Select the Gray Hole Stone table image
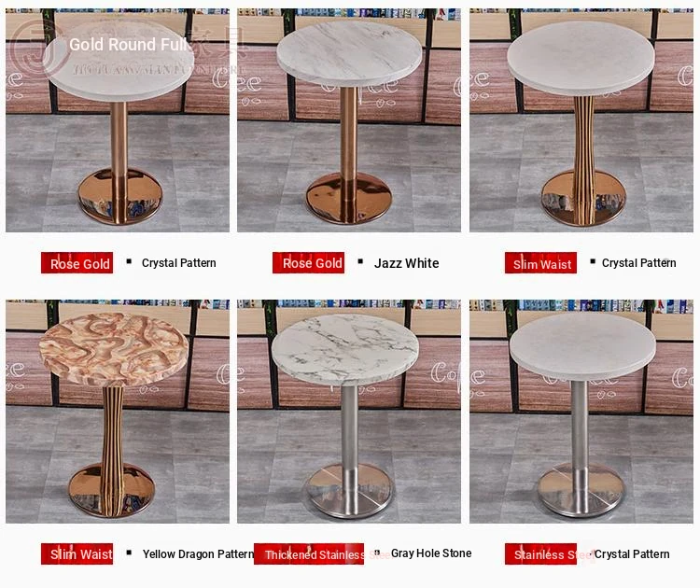700x588 pixels. point(349,412)
